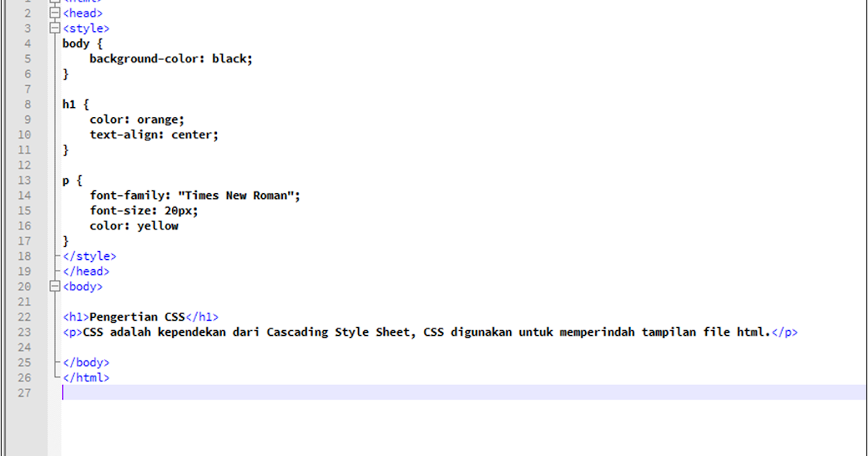Image resolution: width=868 pixels, height=456 pixels.
Task: Collapse the <style> fold marker
Action: click(55, 28)
